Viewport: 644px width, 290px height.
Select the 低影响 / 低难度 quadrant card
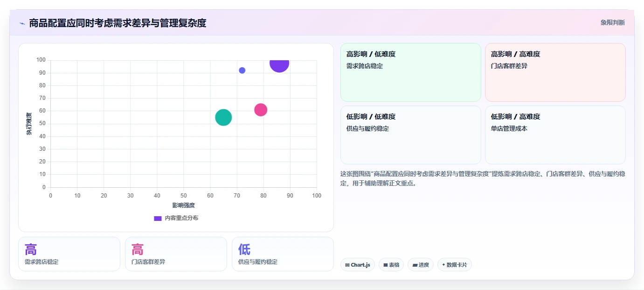click(x=410, y=135)
